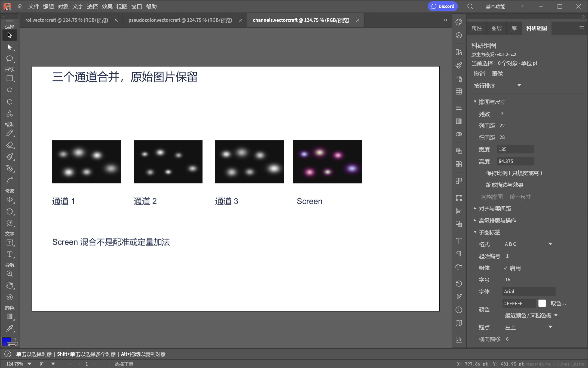Screen dimensions: 588x368
Task: Switch to pseudocolor.vectorcraft document tab
Action: pos(180,20)
